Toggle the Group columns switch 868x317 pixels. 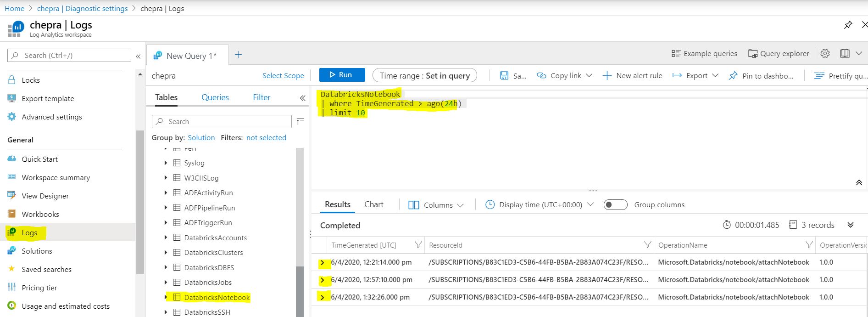[x=615, y=204]
